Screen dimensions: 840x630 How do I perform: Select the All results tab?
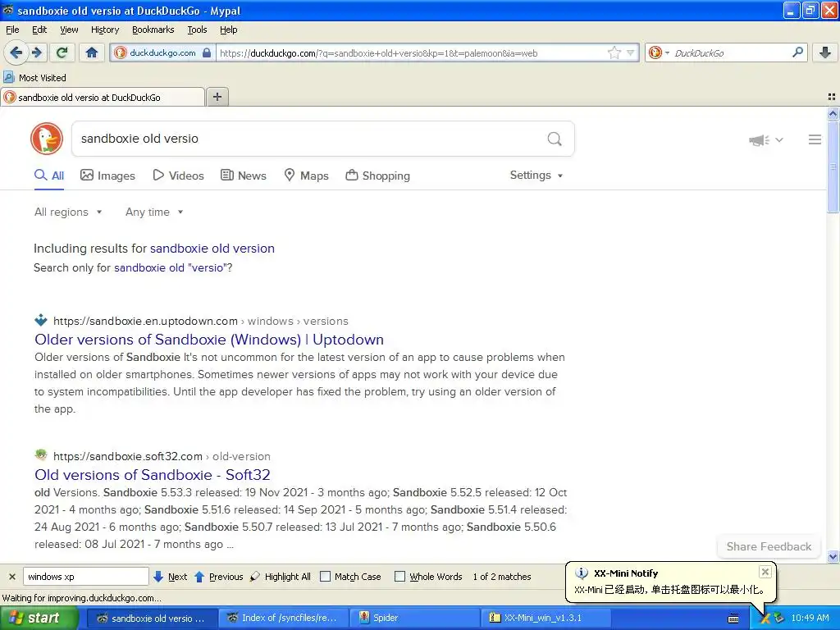49,176
